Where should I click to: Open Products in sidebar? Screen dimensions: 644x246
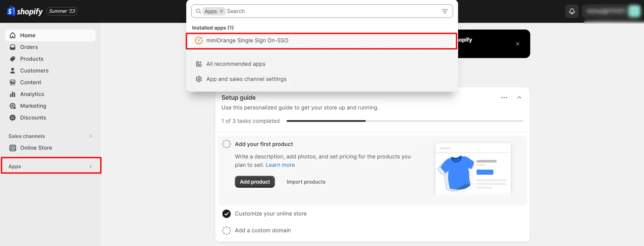coord(50,59)
